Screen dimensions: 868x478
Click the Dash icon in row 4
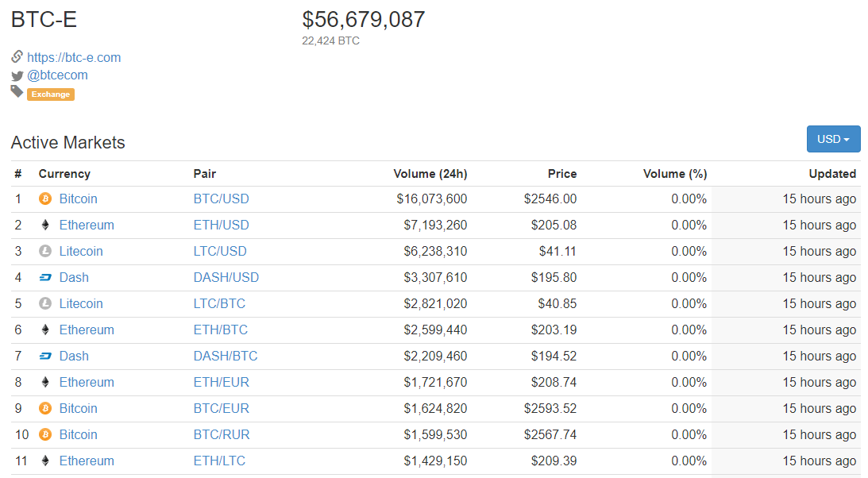coord(45,277)
